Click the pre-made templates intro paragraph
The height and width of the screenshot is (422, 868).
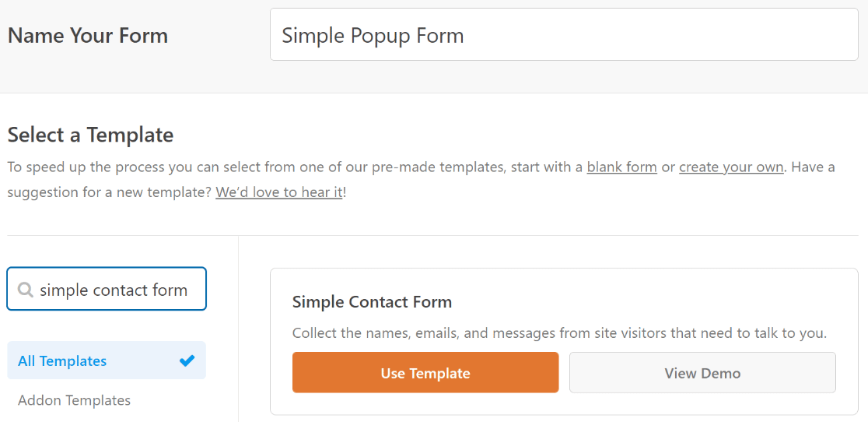422,179
